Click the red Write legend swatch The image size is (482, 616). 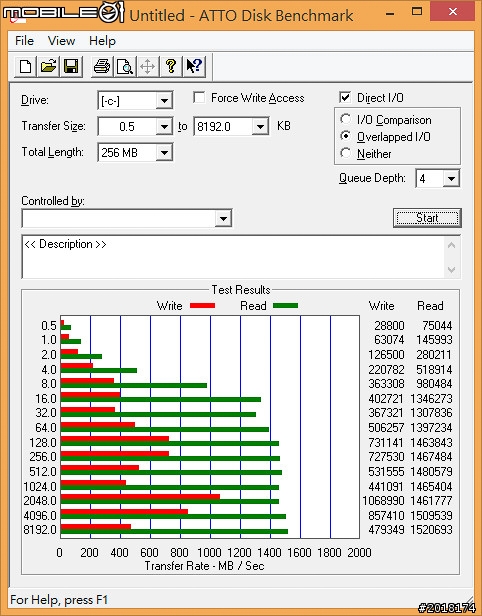pyautogui.click(x=202, y=306)
